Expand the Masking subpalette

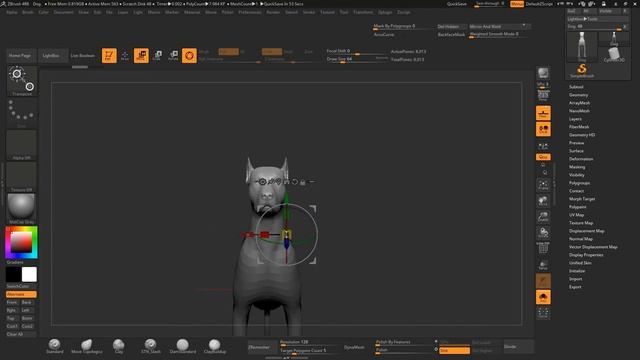pos(577,167)
